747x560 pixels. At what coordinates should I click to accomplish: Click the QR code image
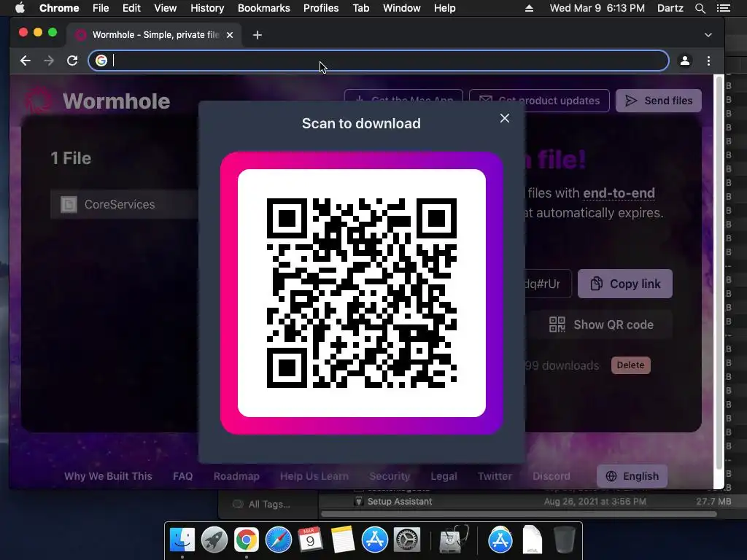coord(362,293)
